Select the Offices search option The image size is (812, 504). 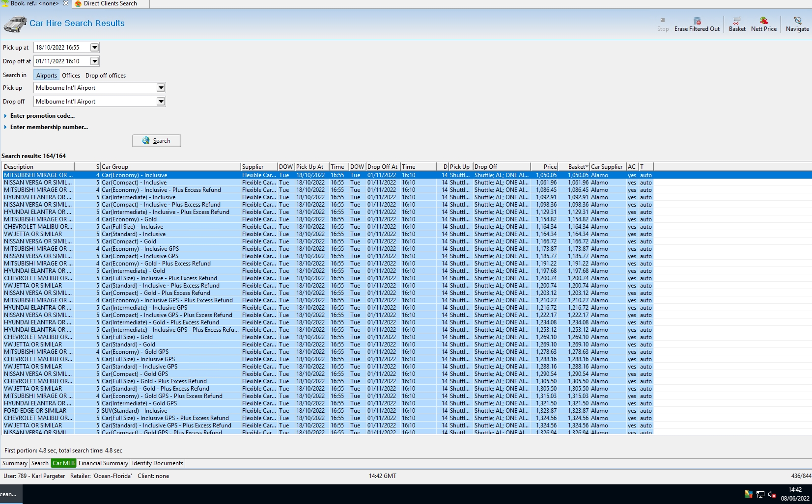[x=71, y=75]
